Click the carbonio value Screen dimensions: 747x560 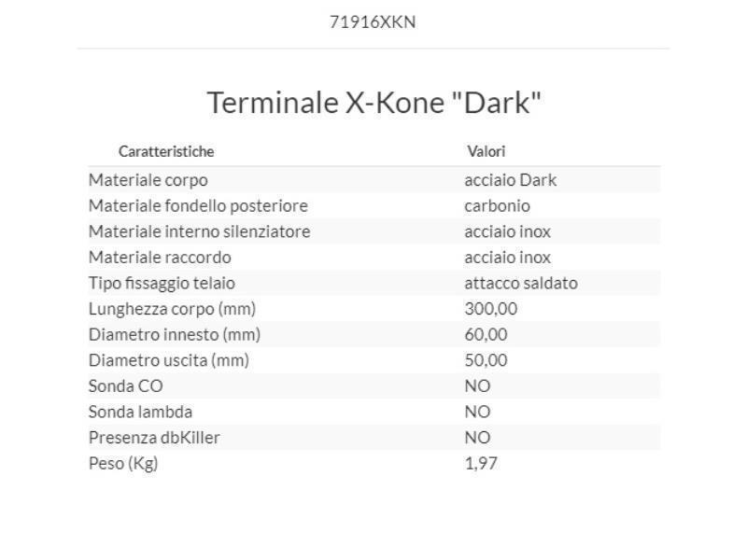(497, 205)
